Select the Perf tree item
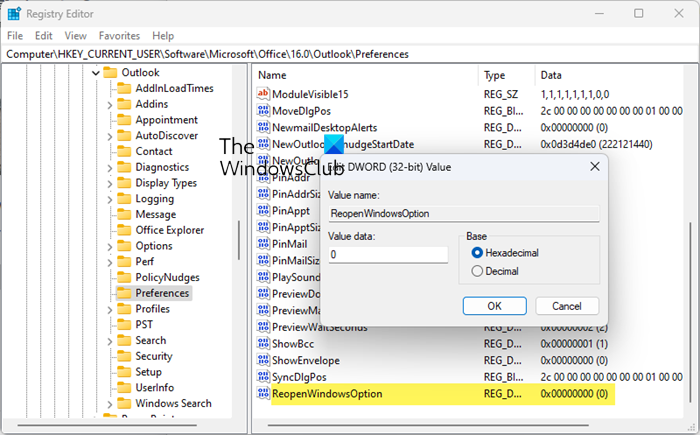 [x=145, y=261]
